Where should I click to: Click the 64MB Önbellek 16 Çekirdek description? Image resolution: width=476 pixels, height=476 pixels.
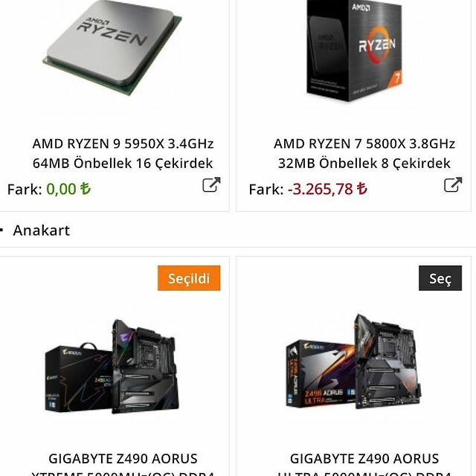[123, 164]
